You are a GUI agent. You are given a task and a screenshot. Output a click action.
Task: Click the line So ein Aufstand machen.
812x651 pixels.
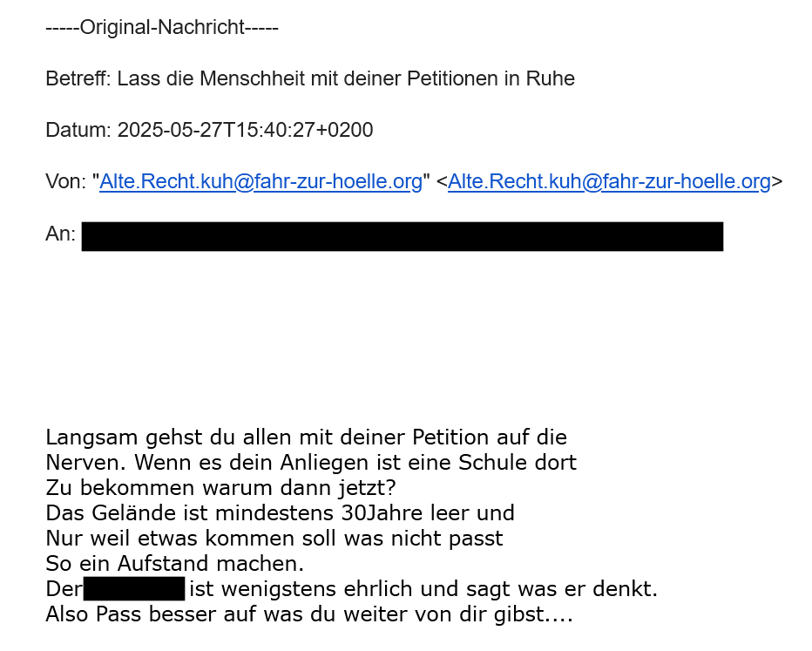pyautogui.click(x=174, y=563)
